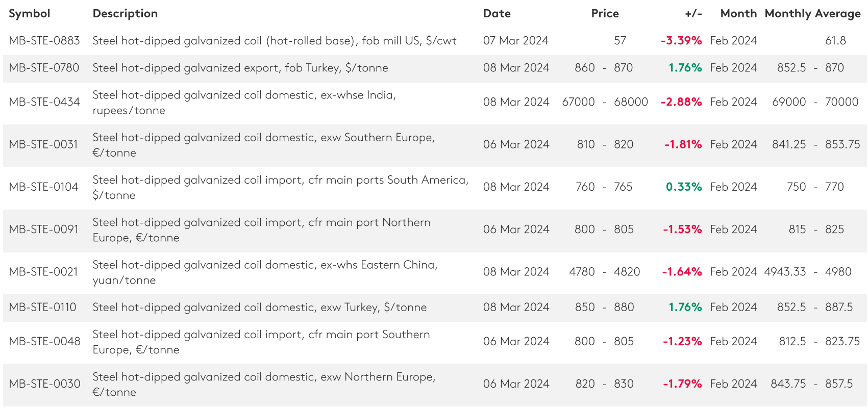Click the Month column header
This screenshot has width=868, height=408.
(x=738, y=14)
